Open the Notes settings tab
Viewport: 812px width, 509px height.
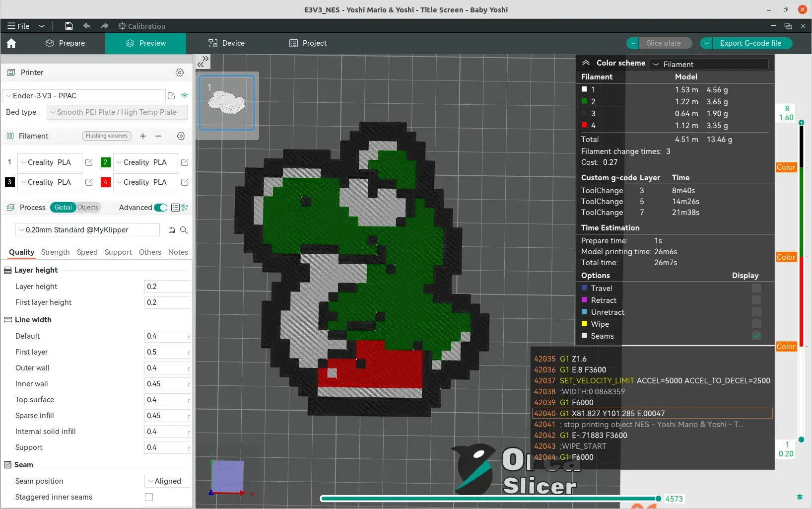pos(178,252)
